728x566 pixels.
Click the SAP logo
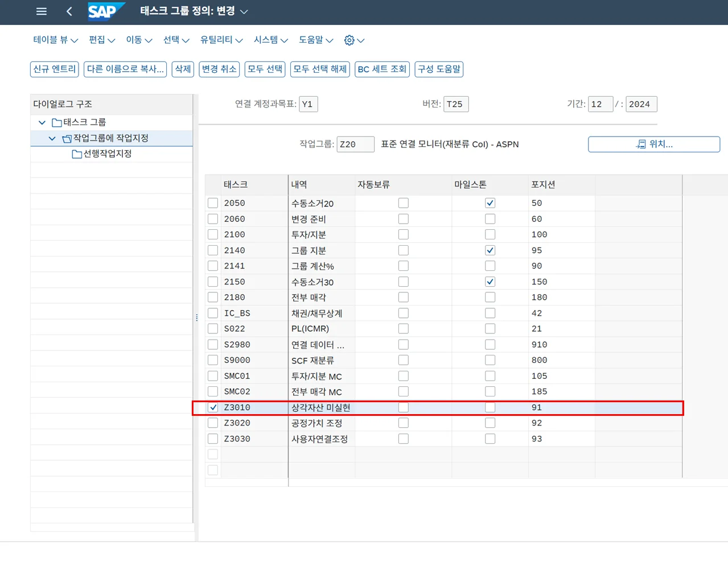pos(103,11)
